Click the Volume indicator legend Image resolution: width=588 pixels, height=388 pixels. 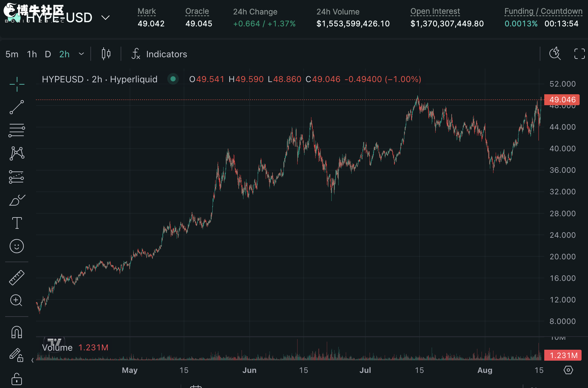[75, 347]
